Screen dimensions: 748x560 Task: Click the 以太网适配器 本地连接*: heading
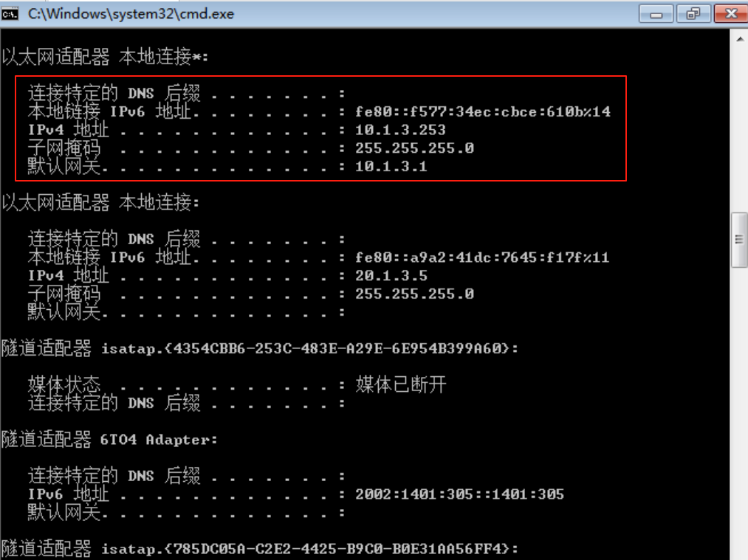105,58
